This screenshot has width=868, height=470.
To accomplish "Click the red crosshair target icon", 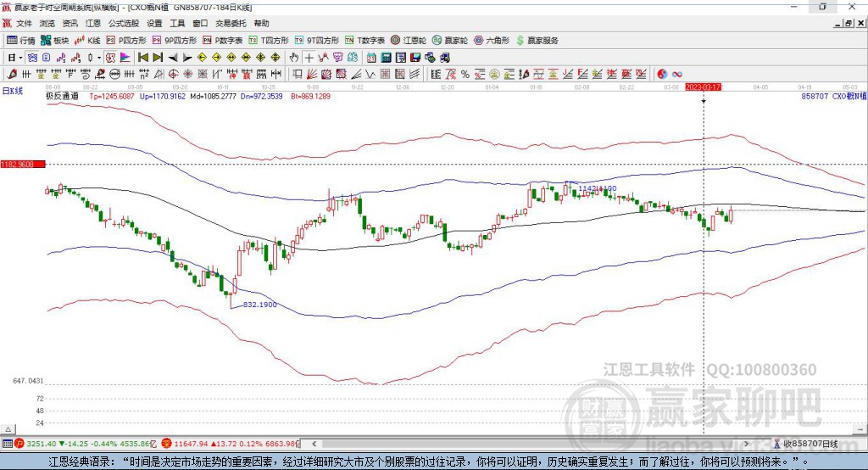I will [x=173, y=75].
